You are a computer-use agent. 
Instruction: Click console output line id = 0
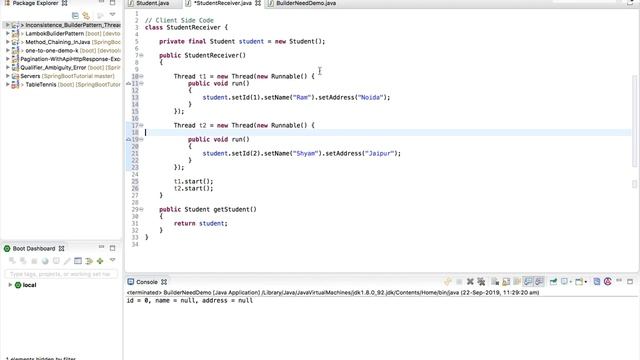(190, 300)
